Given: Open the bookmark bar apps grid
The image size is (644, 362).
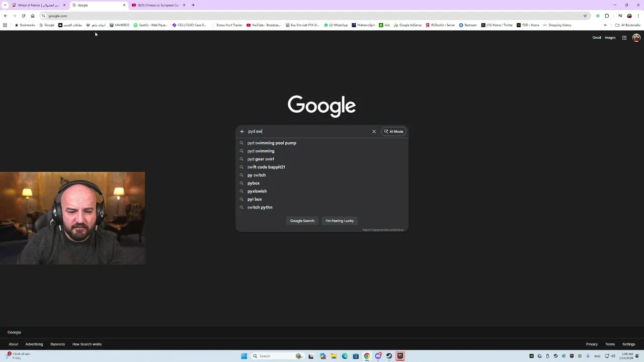Looking at the screenshot, I should (5, 25).
